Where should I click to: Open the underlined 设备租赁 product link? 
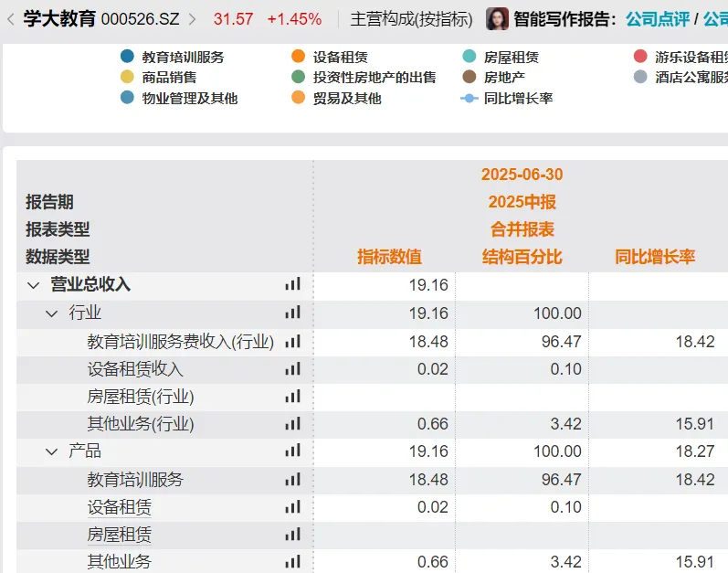[119, 507]
